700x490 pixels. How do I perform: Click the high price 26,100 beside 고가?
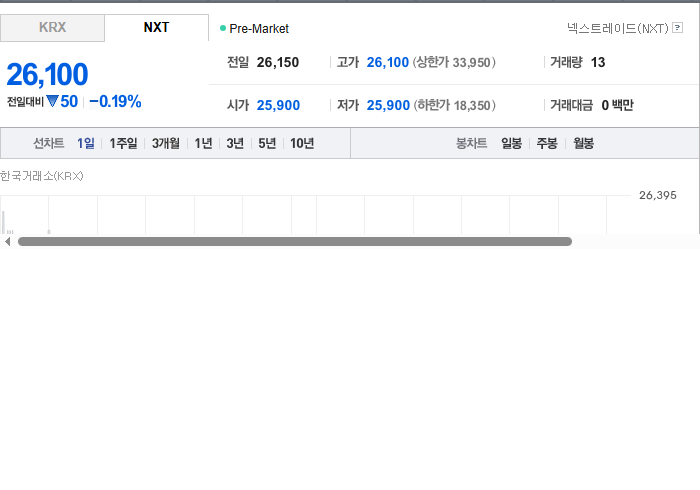[388, 62]
